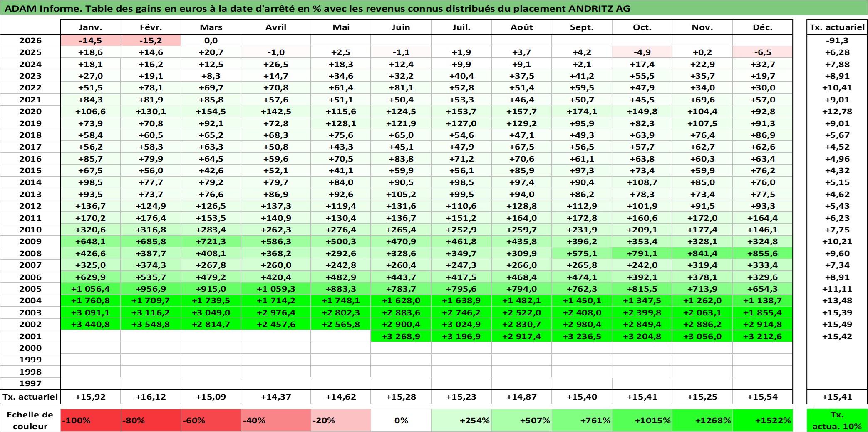Click the Juin column header
Image resolution: width=868 pixels, height=432 pixels.
[x=401, y=27]
